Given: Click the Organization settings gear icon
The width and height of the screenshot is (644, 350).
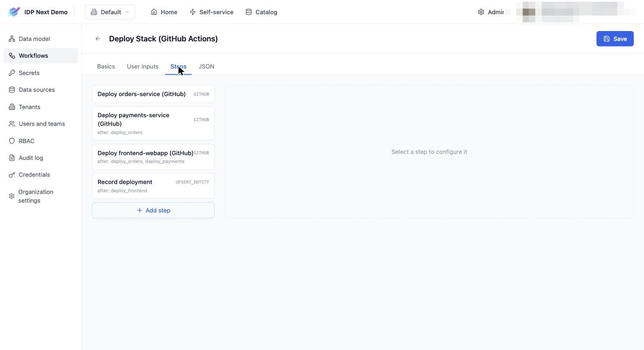Looking at the screenshot, I should (x=12, y=196).
